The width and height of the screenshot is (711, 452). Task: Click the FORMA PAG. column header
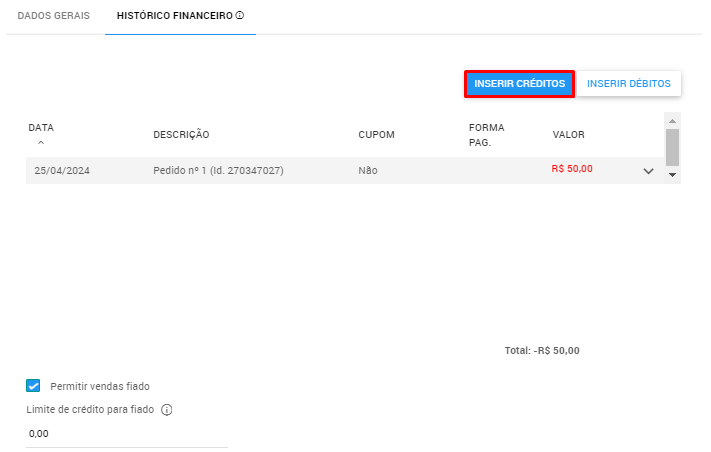[486, 135]
